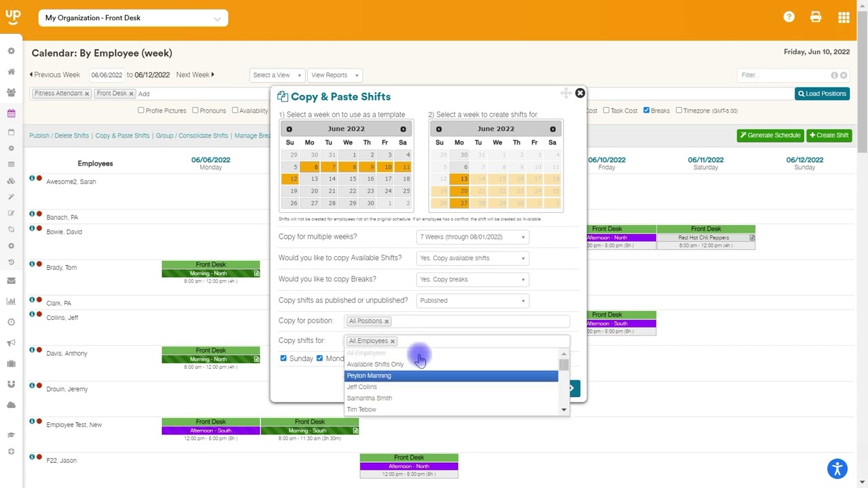
Task: Toggle the Availability checkbox
Action: point(235,110)
